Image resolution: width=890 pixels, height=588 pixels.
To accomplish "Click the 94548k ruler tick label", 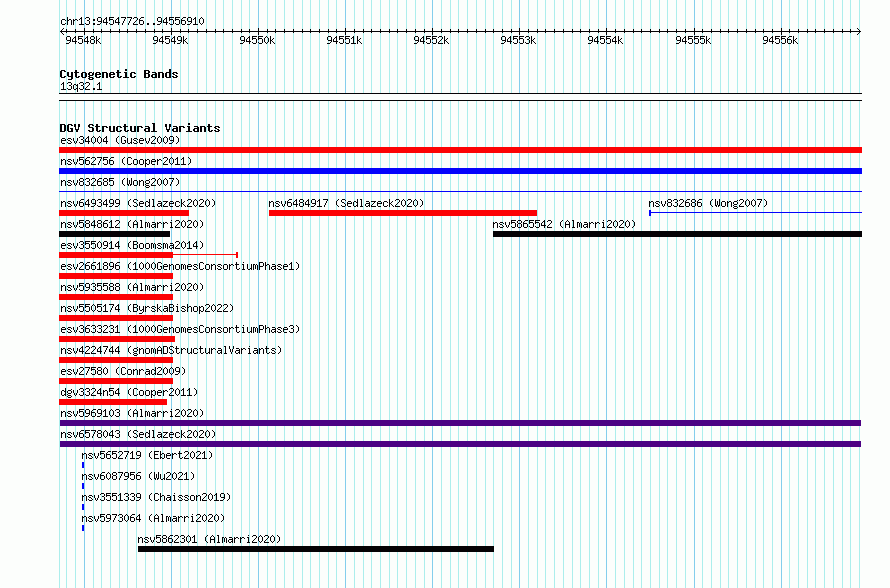I will pos(83,40).
